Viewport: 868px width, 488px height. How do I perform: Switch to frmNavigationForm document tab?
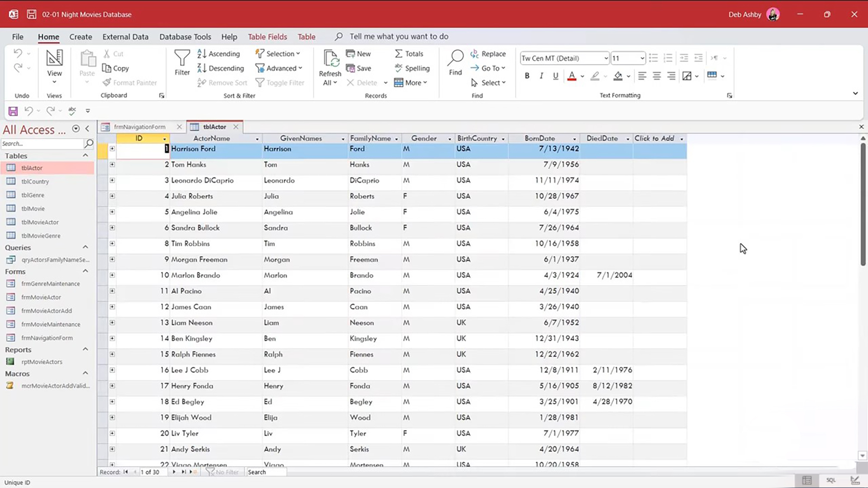coord(139,127)
